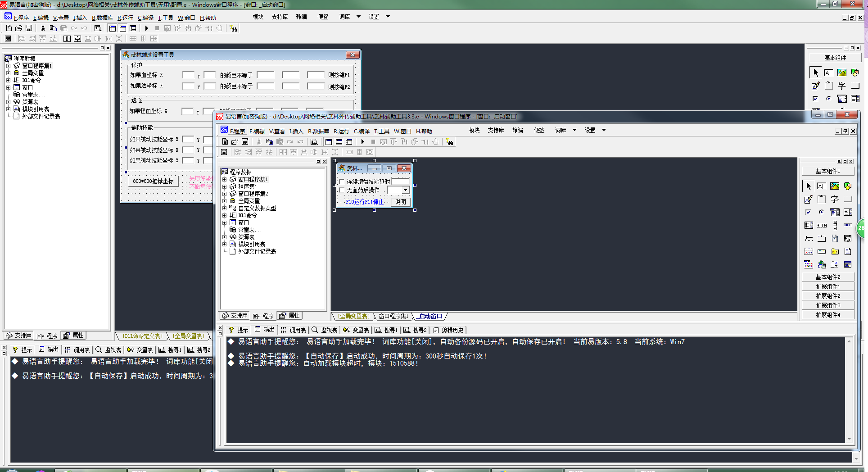
Task: Select the picture box component in 基本组件1 palette
Action: 835,186
